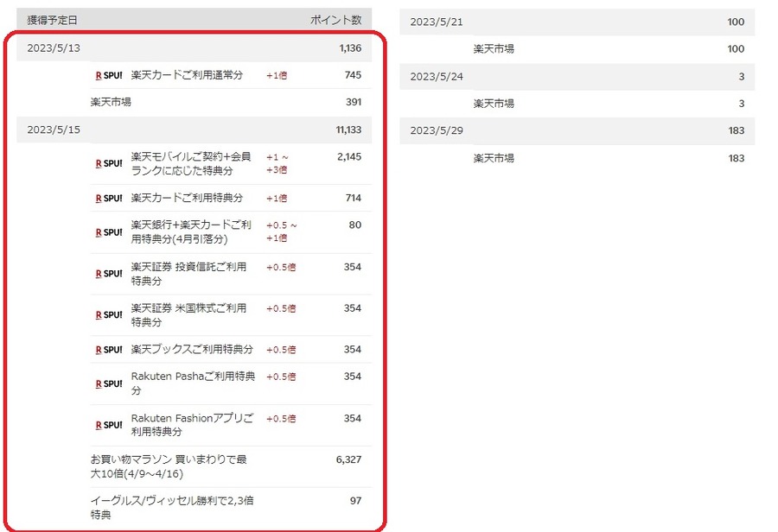Image resolution: width=778 pixels, height=532 pixels.
Task: Click the 11,133 total points value
Action: [x=349, y=130]
